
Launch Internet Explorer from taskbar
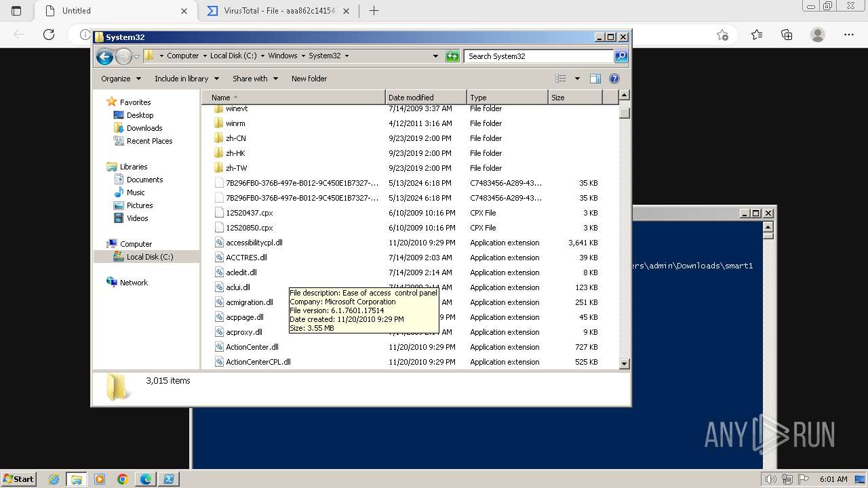pos(54,479)
